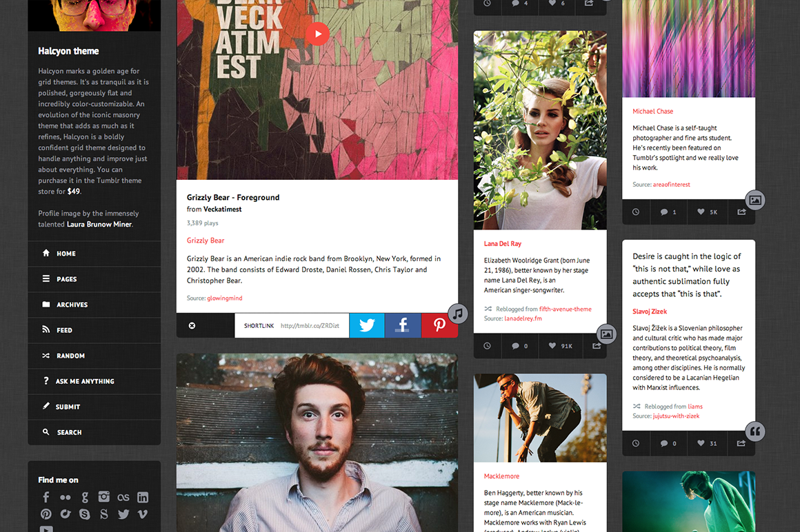This screenshot has height=532, width=800.
Task: Close the share bar on Grizzly Bear post
Action: click(x=192, y=326)
